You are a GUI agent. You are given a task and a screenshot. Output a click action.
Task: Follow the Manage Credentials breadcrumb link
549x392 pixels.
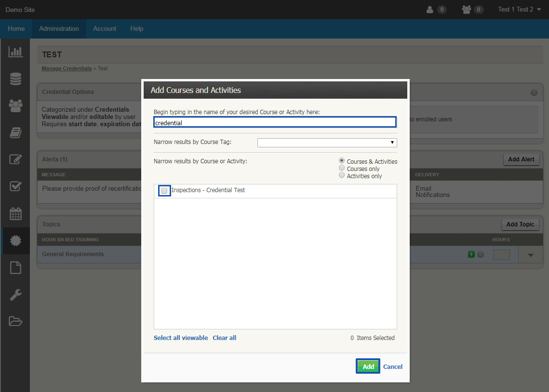(x=67, y=68)
